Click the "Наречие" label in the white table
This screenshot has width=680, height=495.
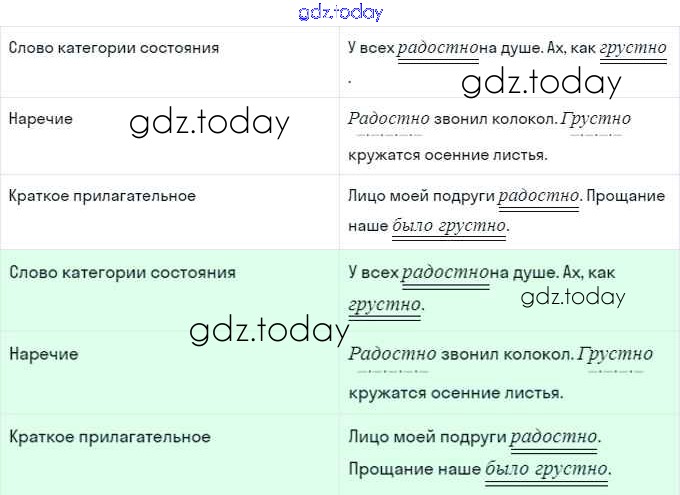point(41,119)
